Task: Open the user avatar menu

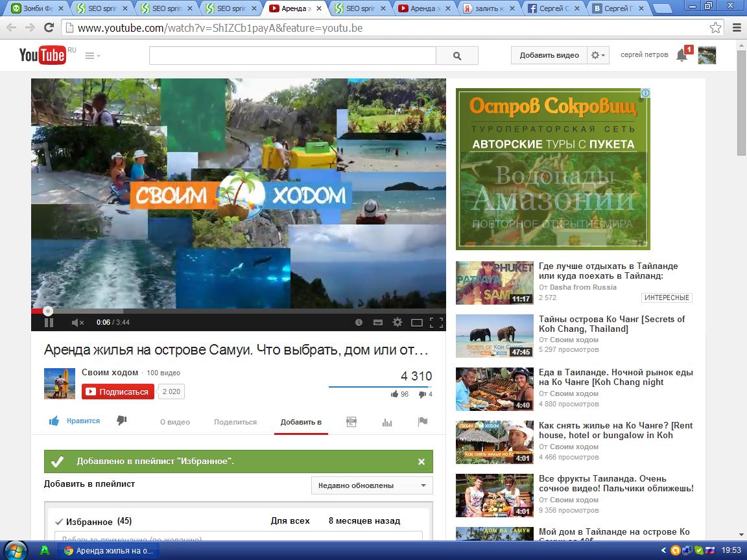Action: coord(707,55)
